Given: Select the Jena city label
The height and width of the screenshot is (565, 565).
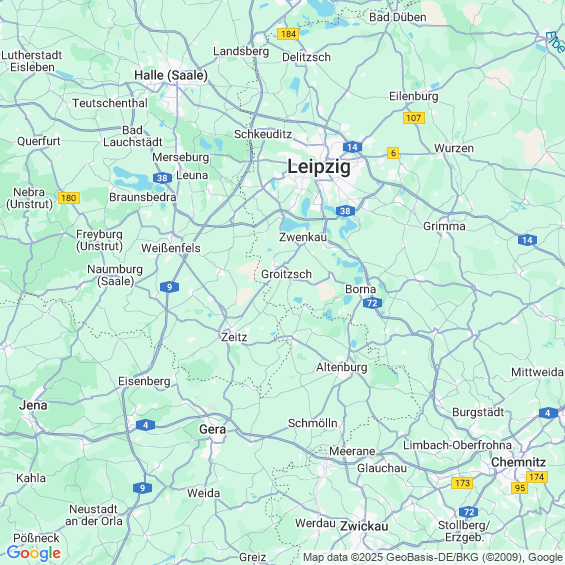Looking at the screenshot, I should pyautogui.click(x=33, y=405).
